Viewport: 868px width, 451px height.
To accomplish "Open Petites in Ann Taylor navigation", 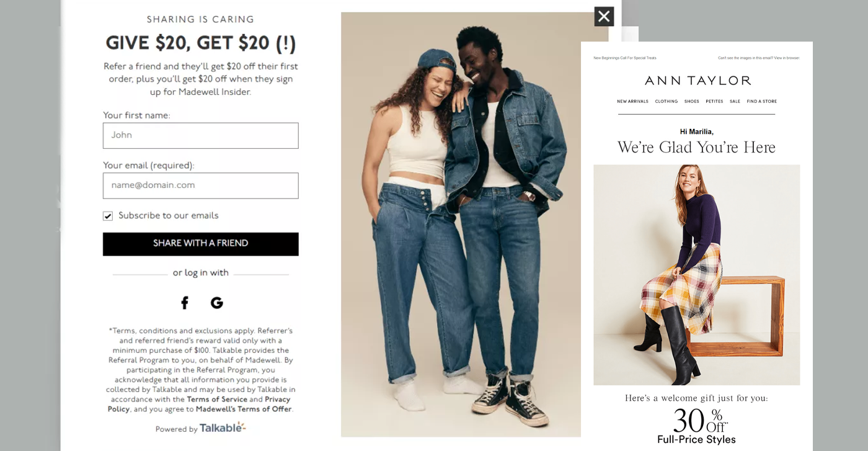I will tap(714, 101).
